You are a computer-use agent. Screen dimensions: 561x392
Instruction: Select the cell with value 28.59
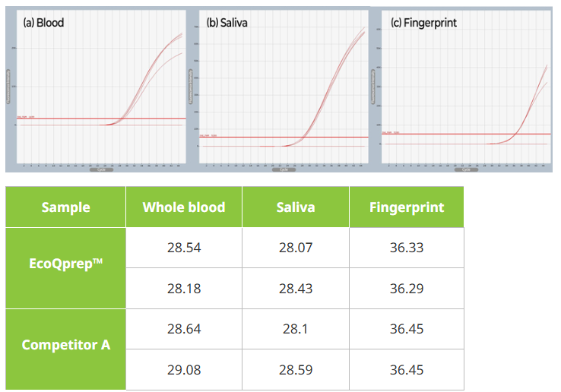click(296, 370)
